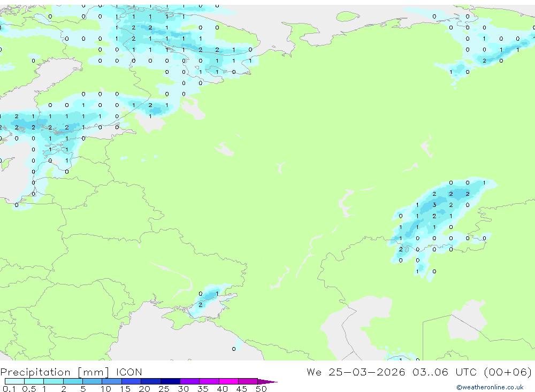Click the 'We 25-03-2026' date text

[356, 372]
